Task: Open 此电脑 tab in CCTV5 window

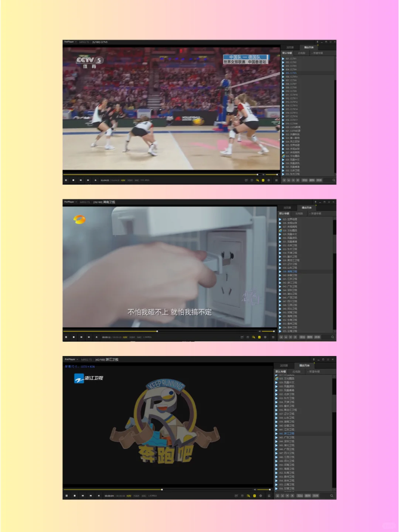Action: point(301,53)
